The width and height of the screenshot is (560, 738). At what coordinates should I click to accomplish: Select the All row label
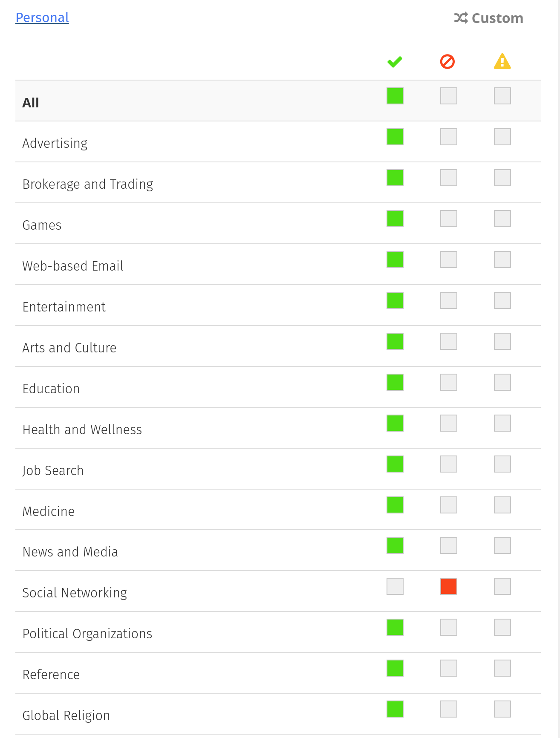(31, 103)
